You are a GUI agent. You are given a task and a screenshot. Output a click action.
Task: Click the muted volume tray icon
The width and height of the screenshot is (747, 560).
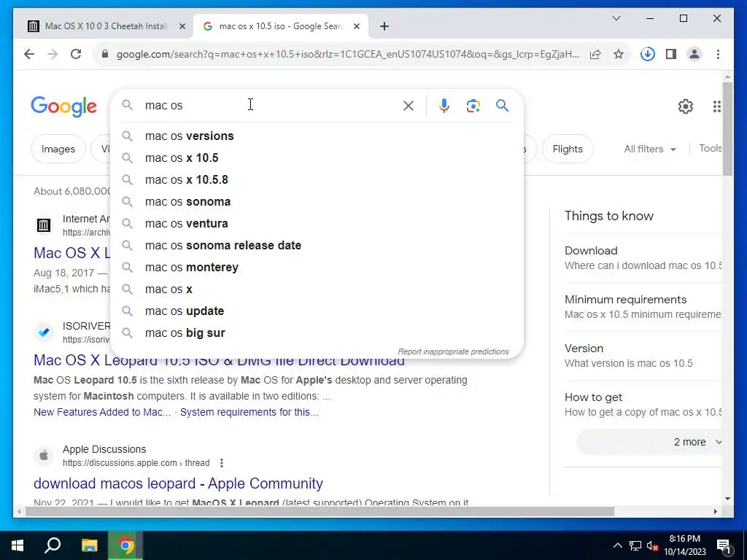pyautogui.click(x=652, y=545)
